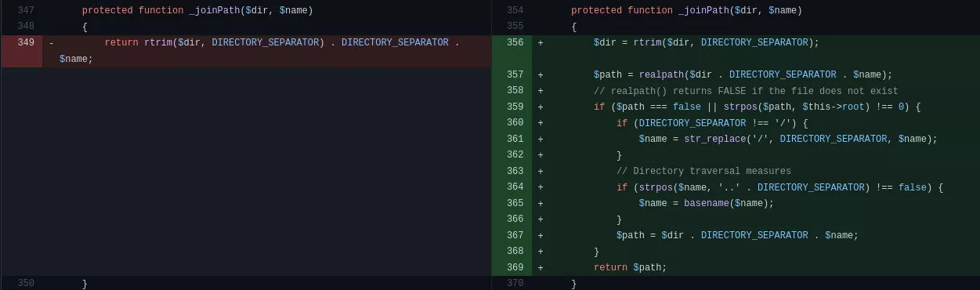Select added line number 363
The width and height of the screenshot is (980, 290).
[515, 171]
